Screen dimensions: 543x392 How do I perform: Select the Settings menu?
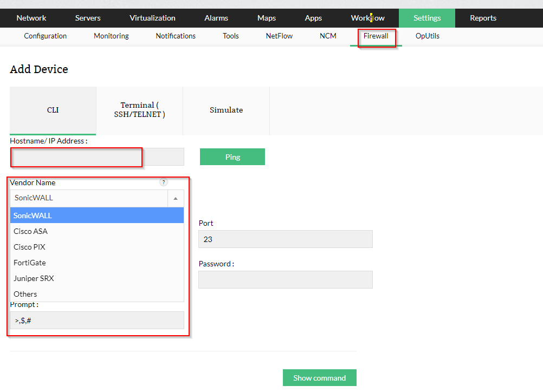click(427, 18)
